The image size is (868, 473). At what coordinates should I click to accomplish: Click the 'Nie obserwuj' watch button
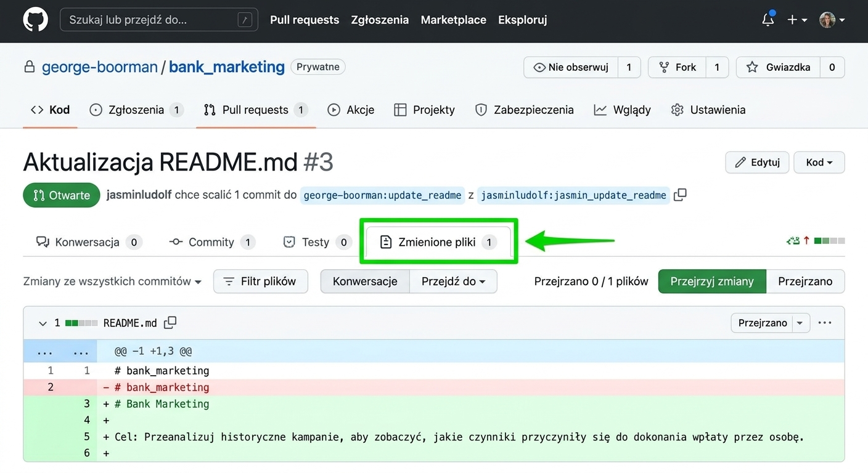(x=571, y=67)
